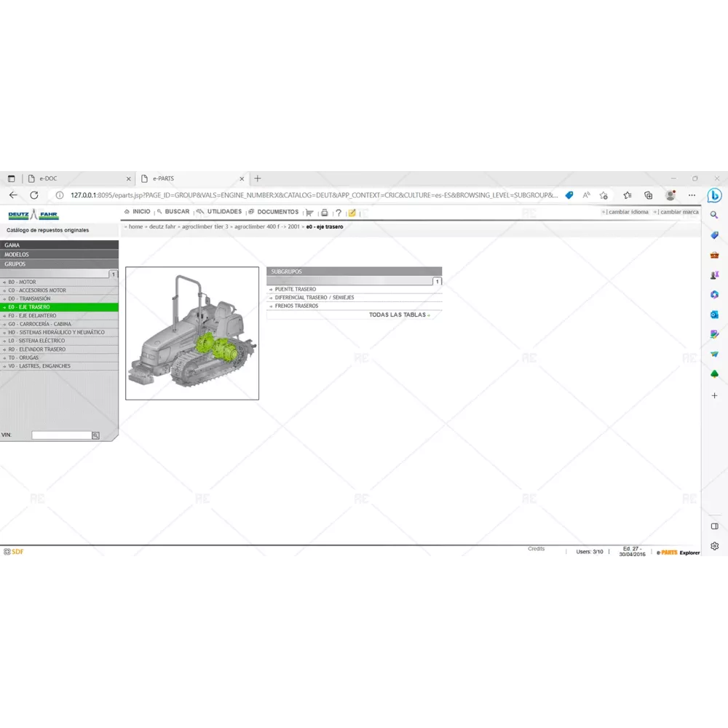This screenshot has width=728, height=728.
Task: Select D0 - TRANSMISIÓN group
Action: [29, 298]
